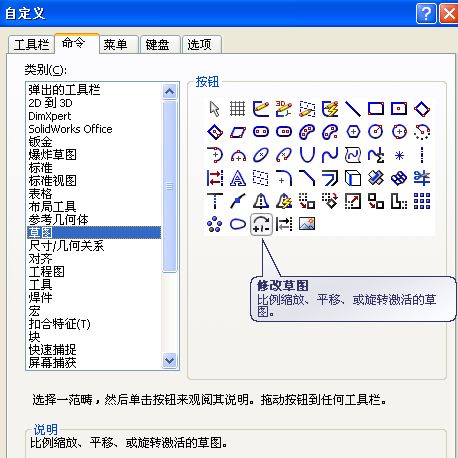Select the Mirror Entities icon
This screenshot has width=458, height=458.
(261, 201)
